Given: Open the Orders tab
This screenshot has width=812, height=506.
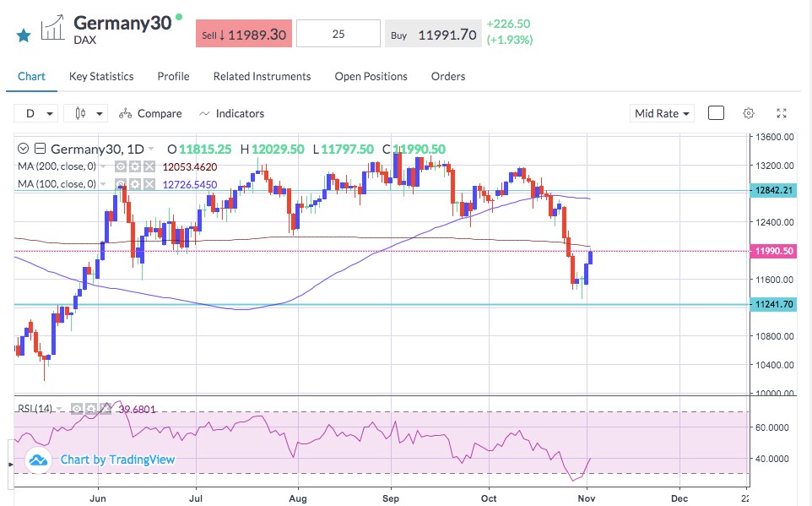Looking at the screenshot, I should [x=448, y=76].
